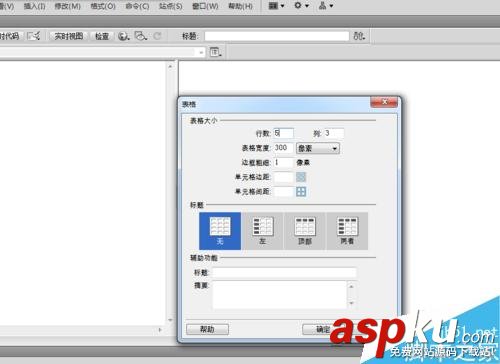The height and width of the screenshot is (364, 500).
Task: Open the 窗口(W) menu
Action: (x=205, y=6)
